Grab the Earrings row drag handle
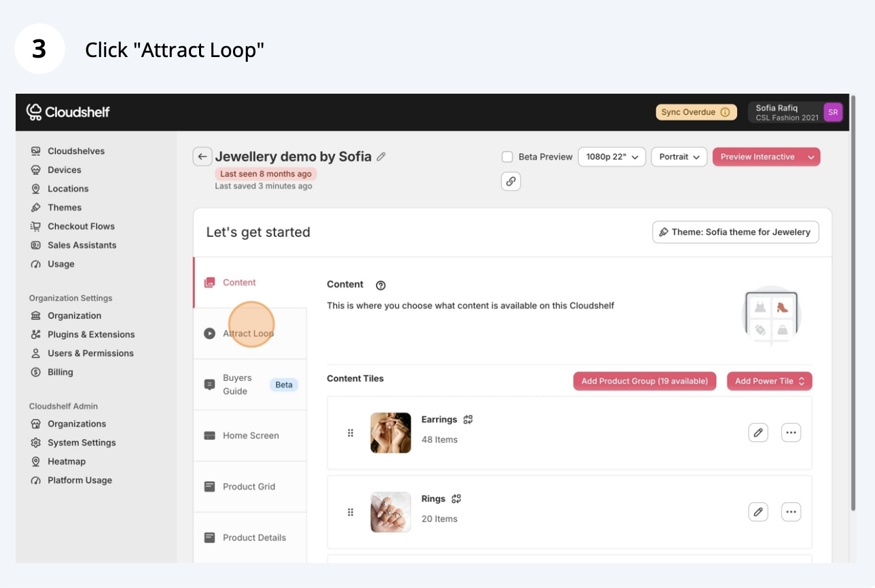 click(x=351, y=433)
